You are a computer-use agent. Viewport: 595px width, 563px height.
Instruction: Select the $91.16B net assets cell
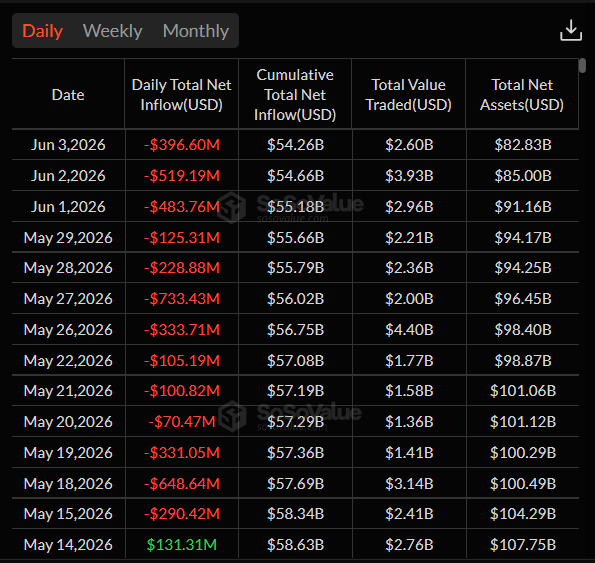click(x=523, y=207)
